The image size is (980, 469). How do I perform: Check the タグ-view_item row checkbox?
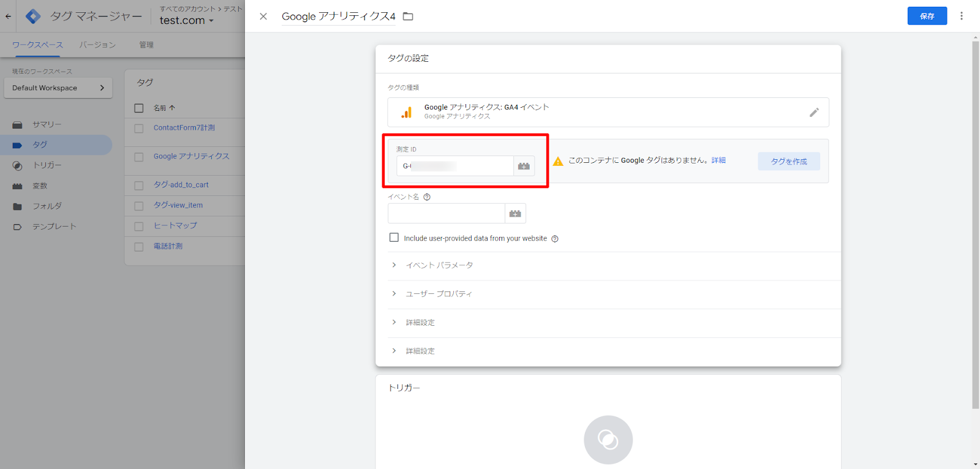pos(139,206)
